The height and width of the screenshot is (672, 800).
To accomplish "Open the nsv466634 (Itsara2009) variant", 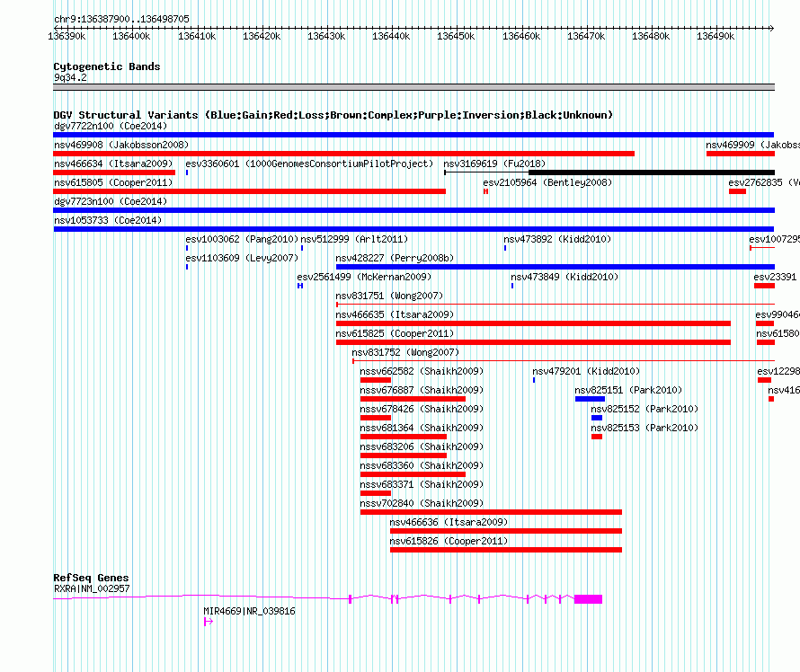I will (113, 164).
